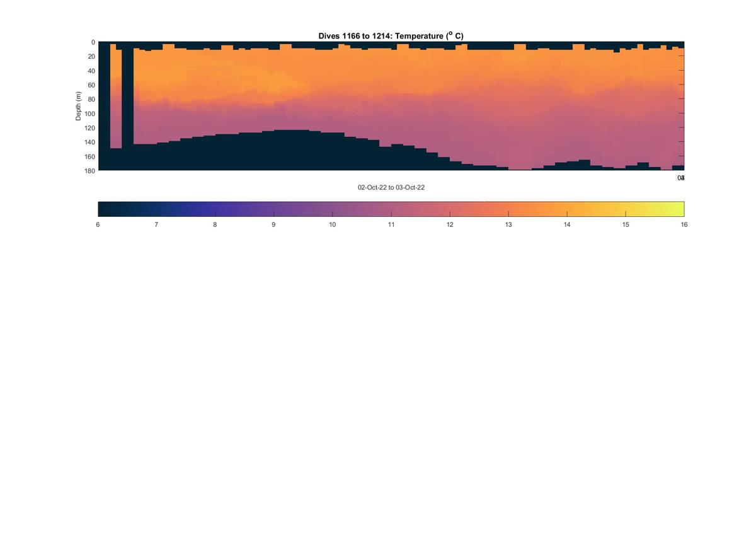
Task: Click the colorbar tick label '9'
Action: 273,224
